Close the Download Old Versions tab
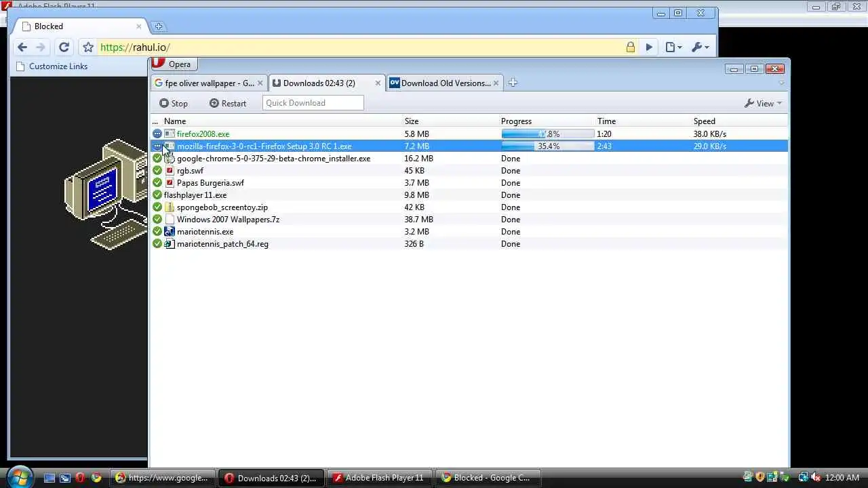 pyautogui.click(x=496, y=83)
